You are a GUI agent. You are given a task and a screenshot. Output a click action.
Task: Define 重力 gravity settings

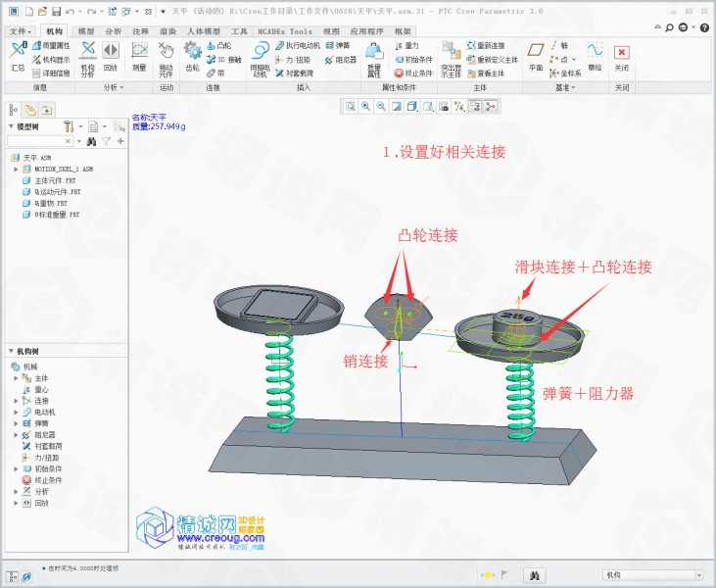[x=406, y=45]
